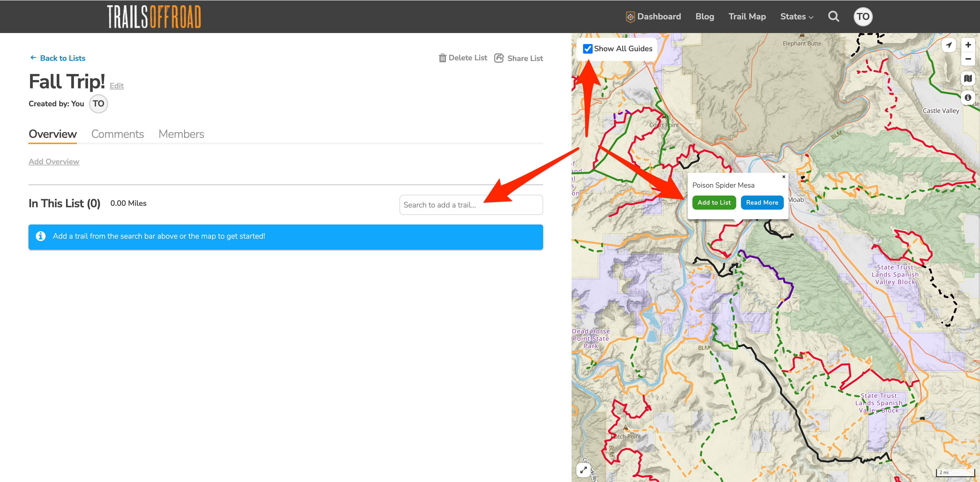This screenshot has width=980, height=482.
Task: Click the Read More button
Action: tap(762, 203)
